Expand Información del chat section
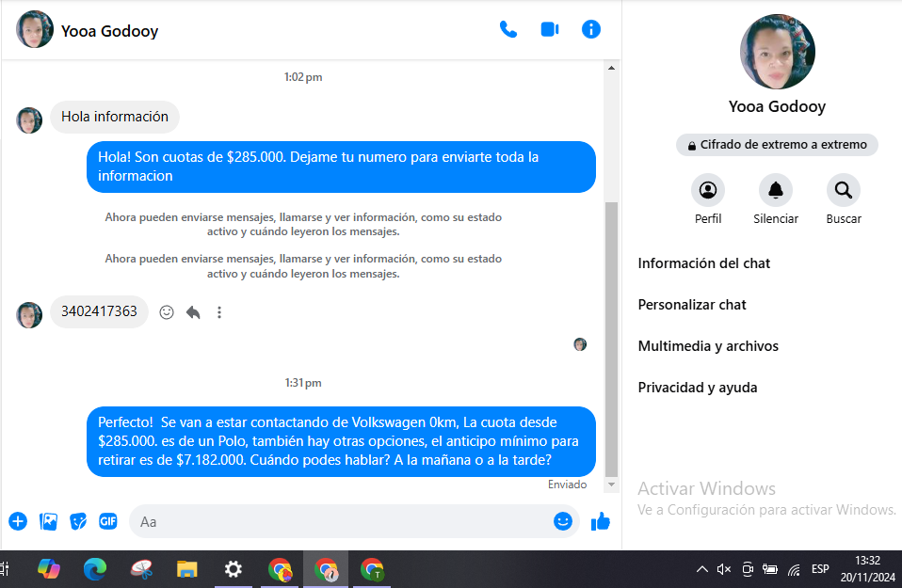Screen dimensions: 902x588 tap(703, 263)
